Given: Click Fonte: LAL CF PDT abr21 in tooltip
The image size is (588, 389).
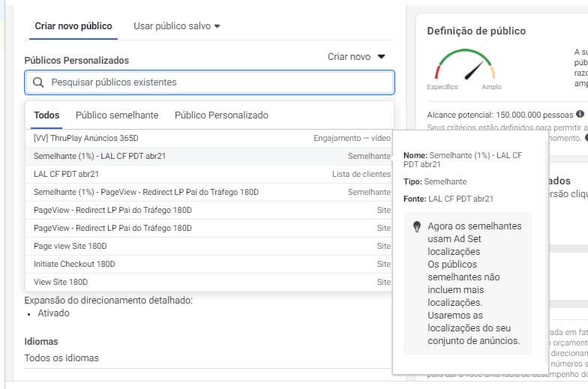Looking at the screenshot, I should point(448,199).
